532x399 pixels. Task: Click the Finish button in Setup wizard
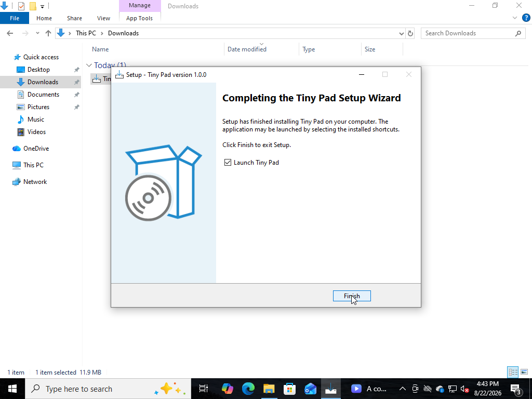coord(352,296)
